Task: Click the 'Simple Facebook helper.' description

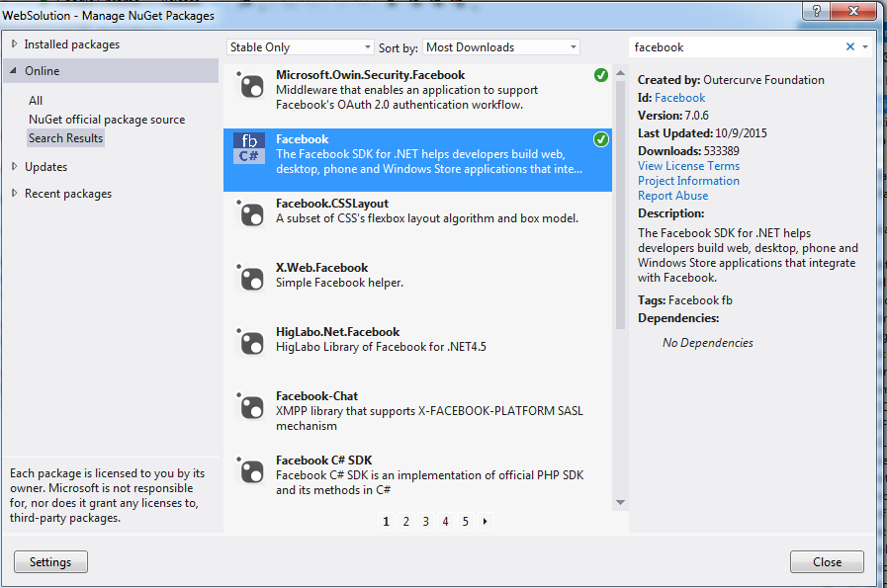Action: pyautogui.click(x=339, y=283)
